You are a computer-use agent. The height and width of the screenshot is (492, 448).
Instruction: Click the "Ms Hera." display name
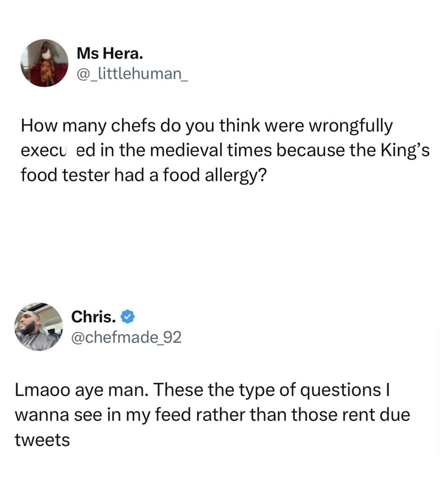[109, 53]
